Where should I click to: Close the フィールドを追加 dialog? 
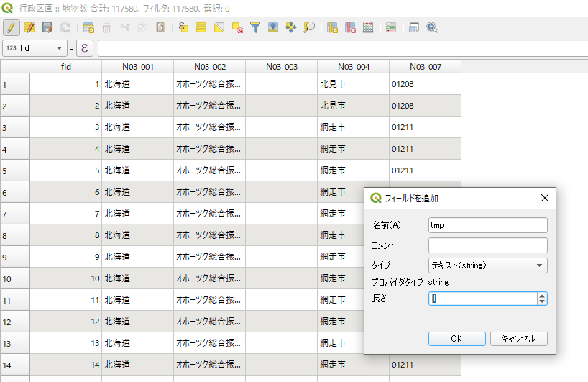coord(545,198)
